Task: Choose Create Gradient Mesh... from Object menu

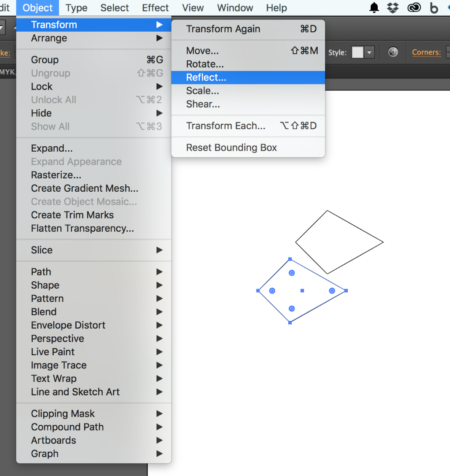Action: 85,188
